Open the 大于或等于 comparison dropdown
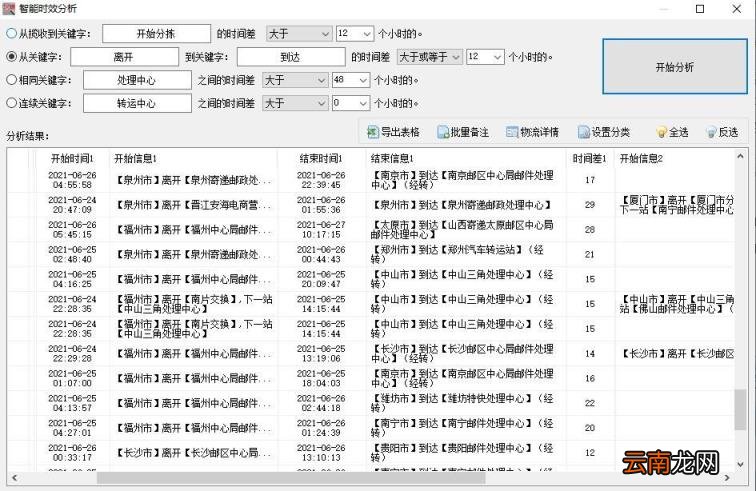Screen dimensions: 756x491 pos(430,57)
